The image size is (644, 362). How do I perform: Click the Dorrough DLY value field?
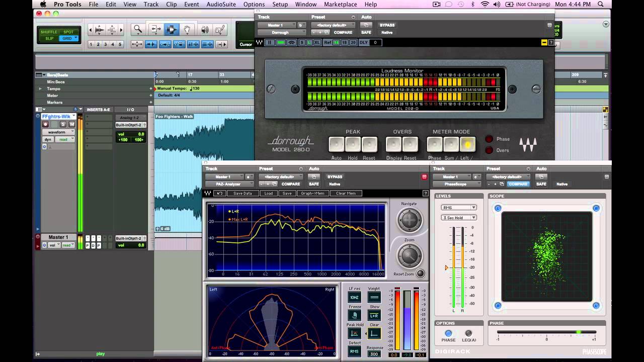pyautogui.click(x=375, y=43)
